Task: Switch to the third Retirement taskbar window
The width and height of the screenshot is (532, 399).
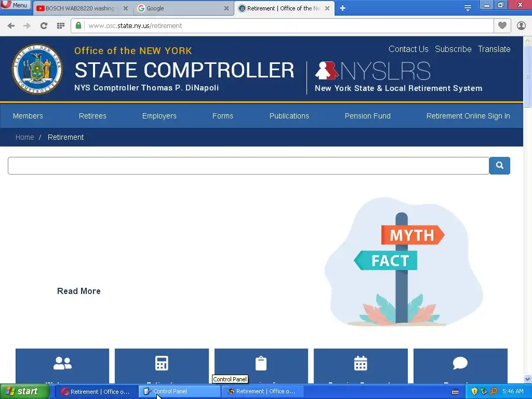Action: 262,392
